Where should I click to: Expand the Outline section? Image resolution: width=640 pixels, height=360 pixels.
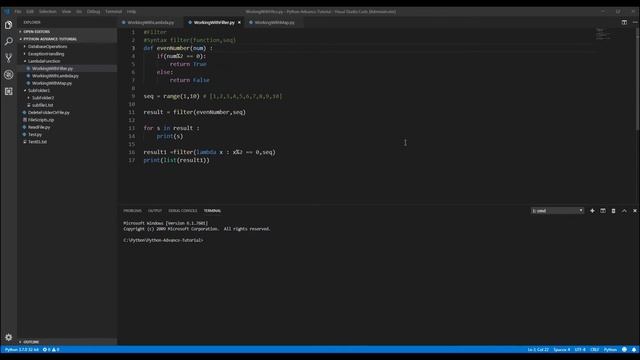(67, 342)
